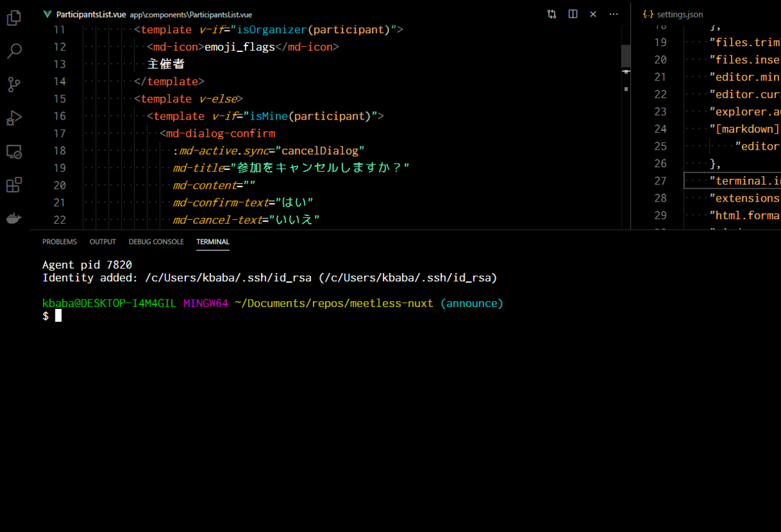
Task: Click isOrganizer(participant) in line 11
Action: click(x=315, y=29)
